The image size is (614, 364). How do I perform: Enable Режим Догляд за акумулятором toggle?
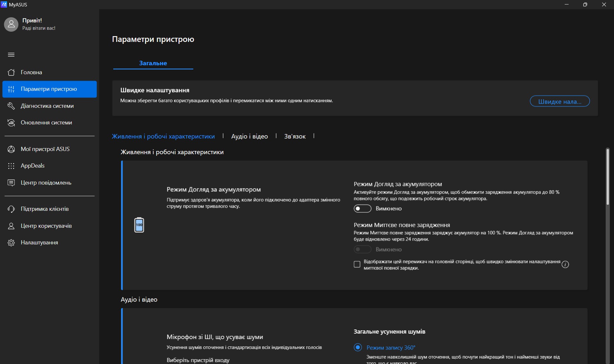pyautogui.click(x=362, y=209)
